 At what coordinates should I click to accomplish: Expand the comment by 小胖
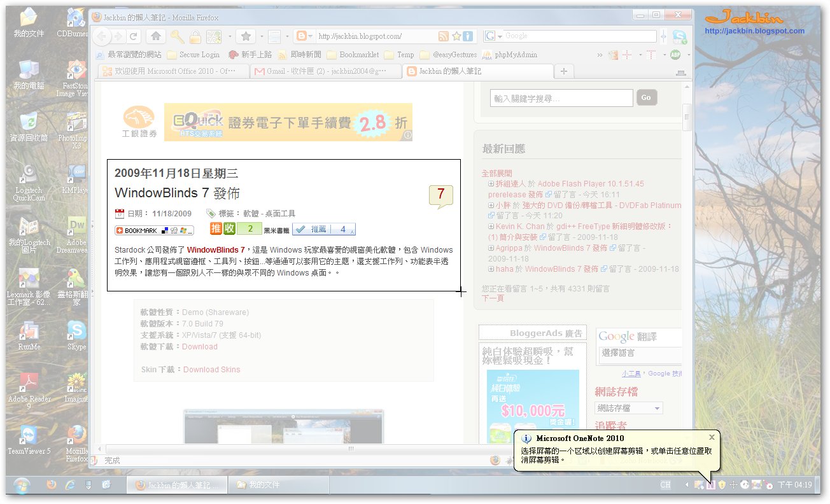tap(491, 206)
